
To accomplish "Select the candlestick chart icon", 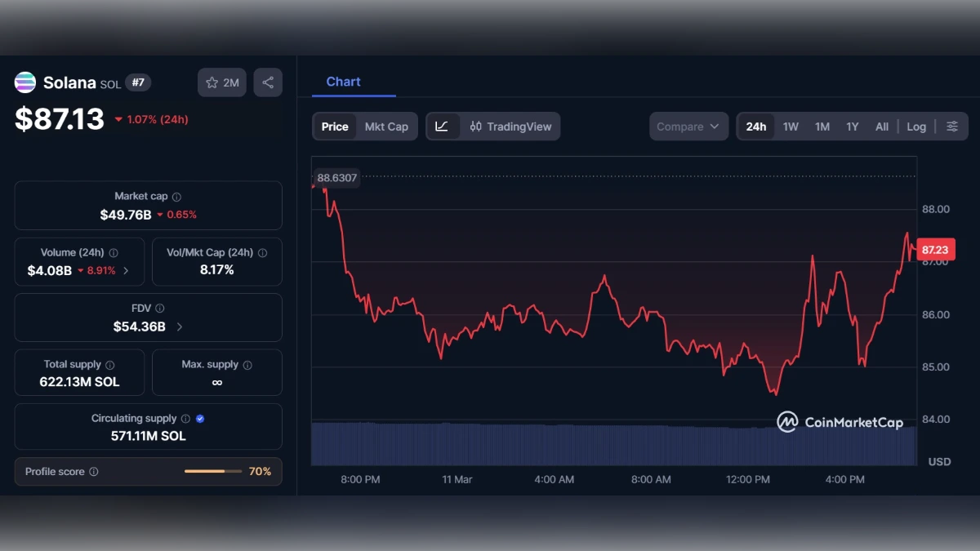I will click(x=475, y=127).
